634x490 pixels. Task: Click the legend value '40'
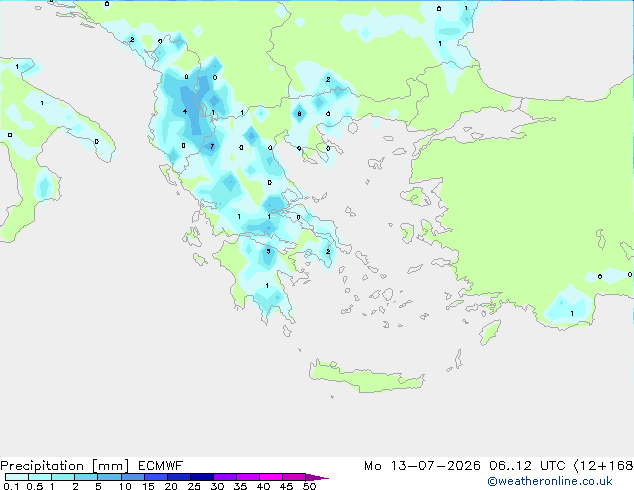click(x=263, y=486)
